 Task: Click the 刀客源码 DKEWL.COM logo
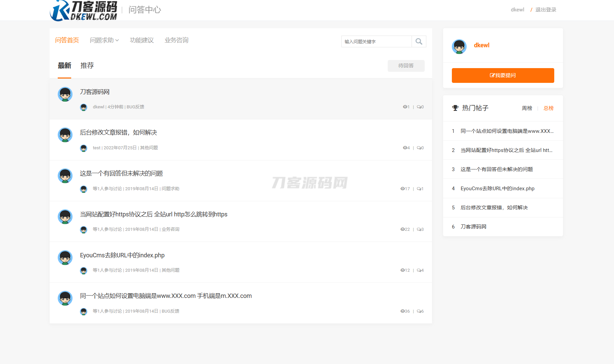point(84,11)
